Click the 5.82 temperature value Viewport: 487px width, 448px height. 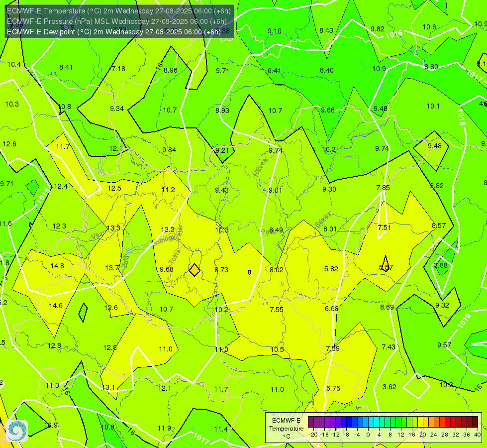click(331, 269)
